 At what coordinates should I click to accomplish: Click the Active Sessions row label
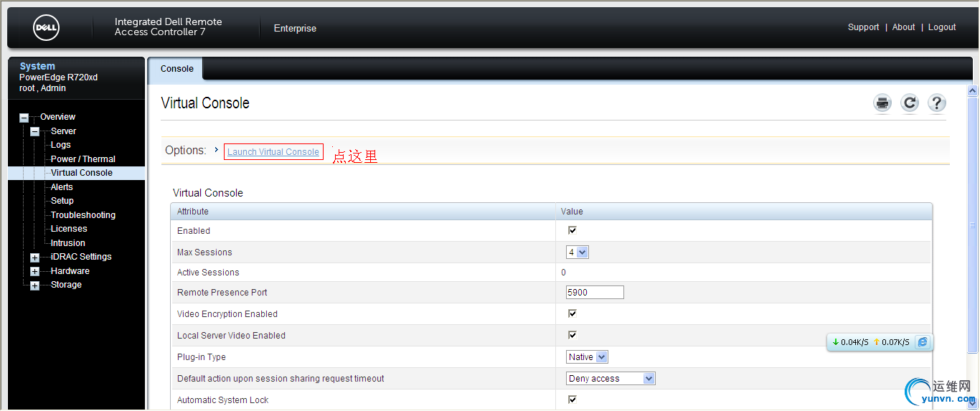coord(208,273)
